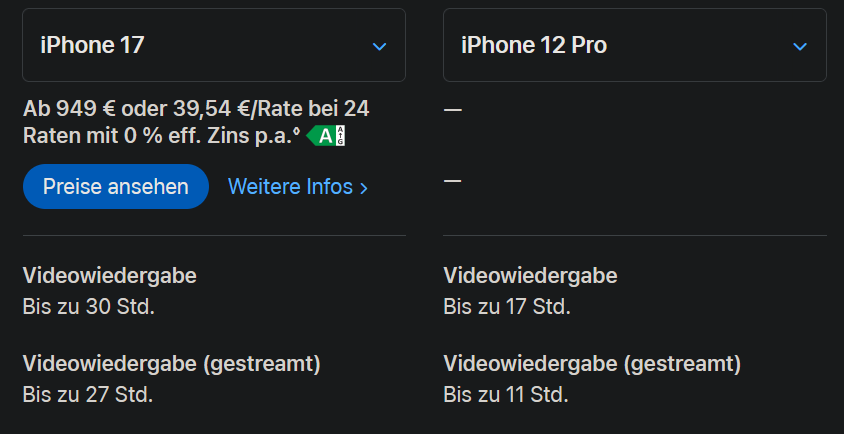
Task: Click the iPhone 17 Videowiedergabe heading
Action: 110,276
